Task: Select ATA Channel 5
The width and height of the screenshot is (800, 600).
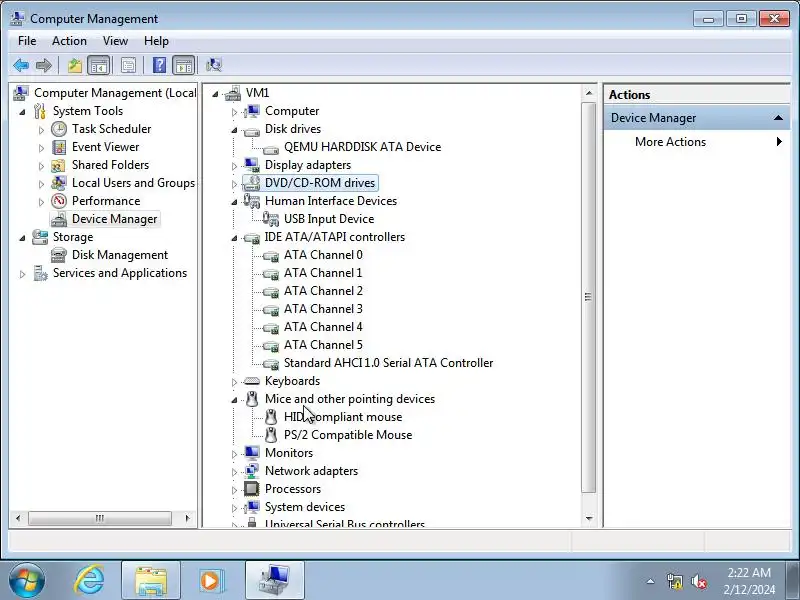Action: tap(323, 345)
